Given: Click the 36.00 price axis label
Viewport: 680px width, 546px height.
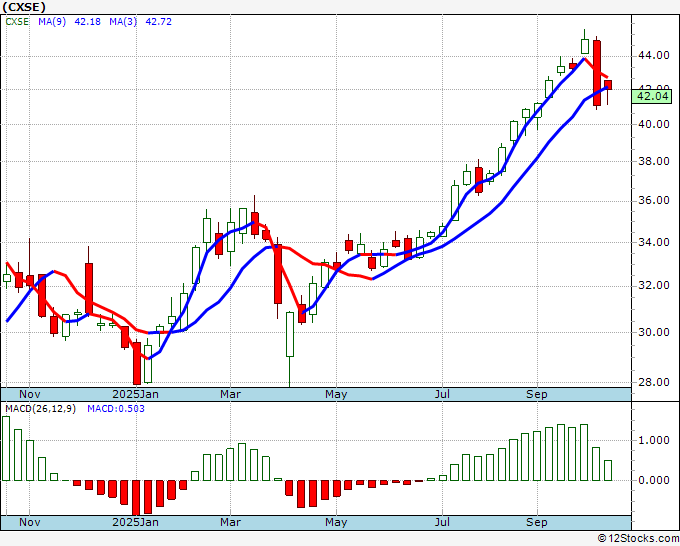Looking at the screenshot, I should coord(653,201).
